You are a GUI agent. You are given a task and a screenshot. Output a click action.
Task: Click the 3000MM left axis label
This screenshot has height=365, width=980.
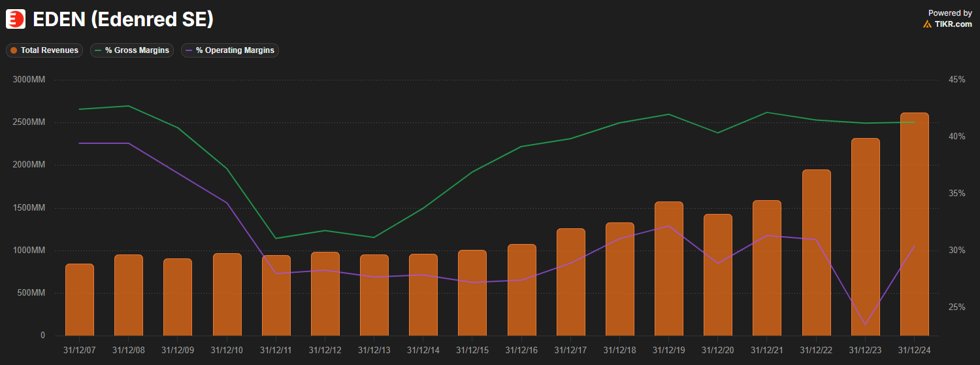tap(29, 79)
